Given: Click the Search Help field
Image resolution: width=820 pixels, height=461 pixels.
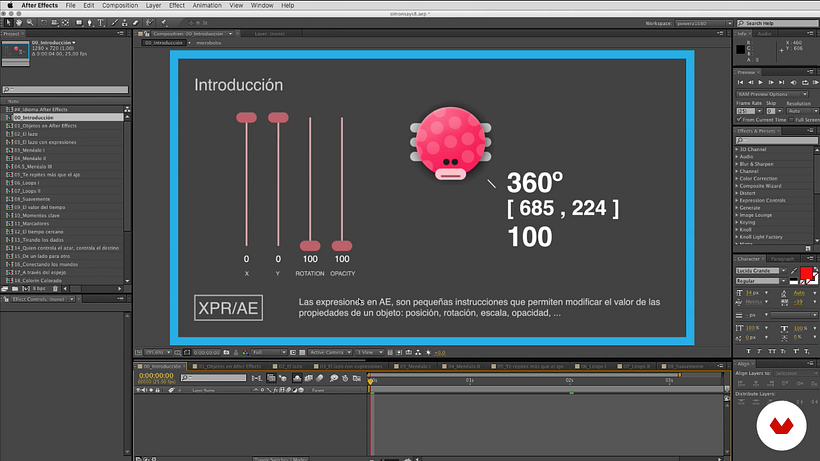Looking at the screenshot, I should point(778,24).
